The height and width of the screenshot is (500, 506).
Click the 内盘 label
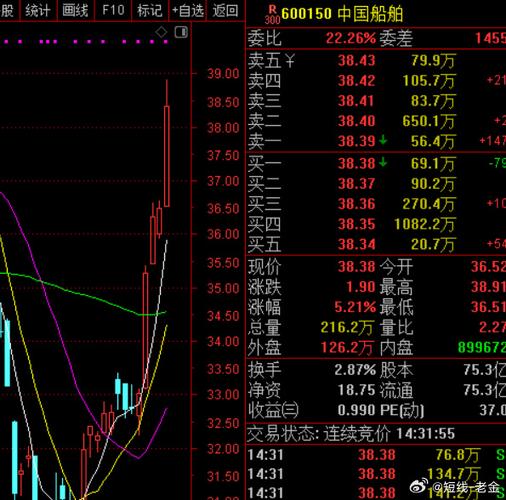[x=396, y=348]
